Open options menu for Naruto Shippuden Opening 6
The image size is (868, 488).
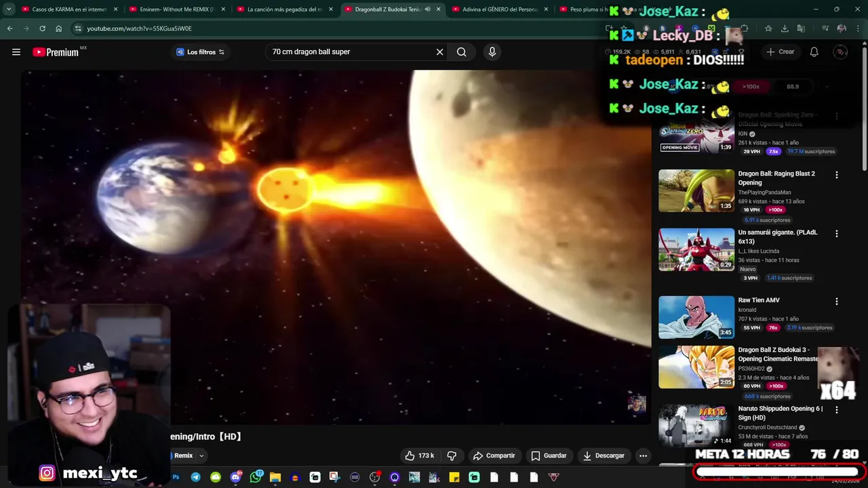click(836, 409)
